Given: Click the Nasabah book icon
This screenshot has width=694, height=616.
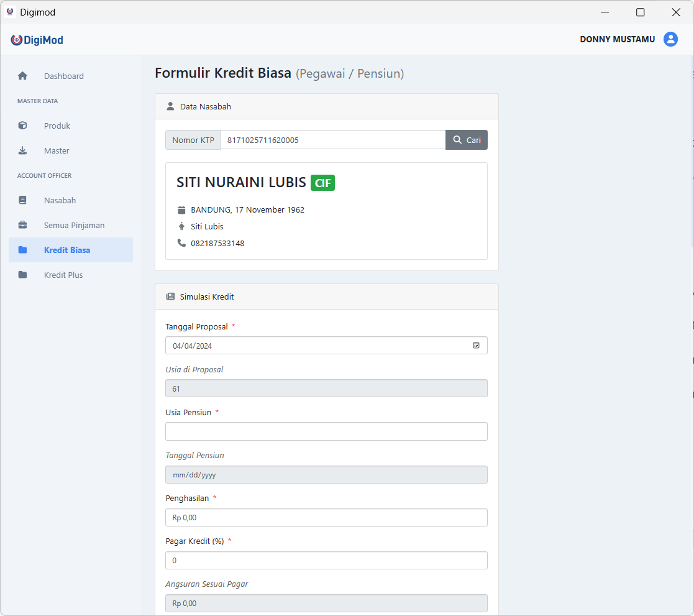Looking at the screenshot, I should coord(23,200).
